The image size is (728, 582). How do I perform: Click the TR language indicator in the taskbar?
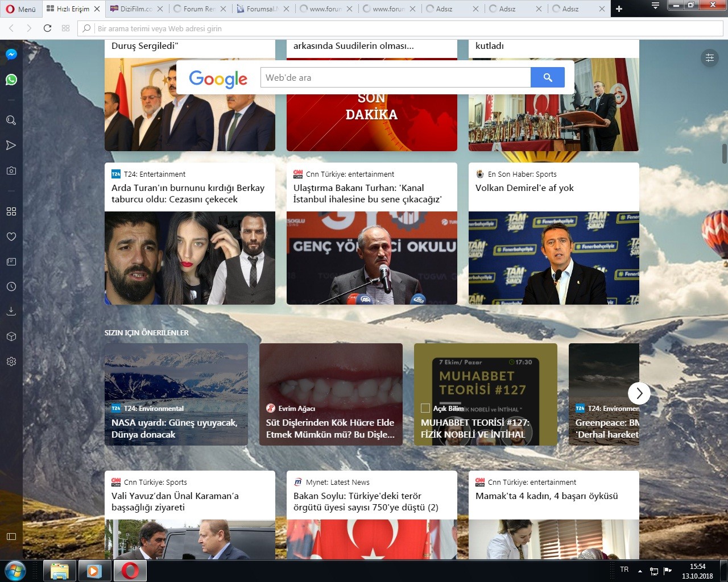tap(624, 569)
